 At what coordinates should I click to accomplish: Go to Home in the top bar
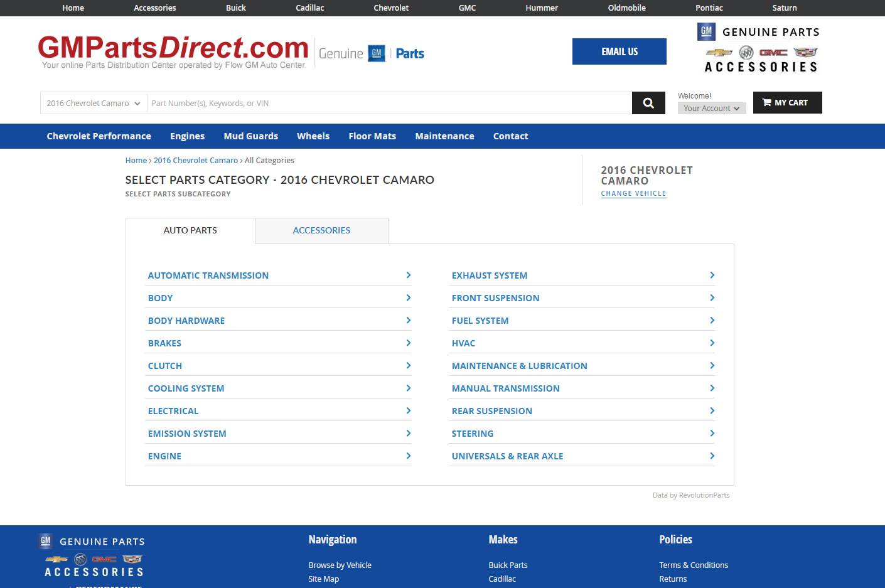click(73, 8)
